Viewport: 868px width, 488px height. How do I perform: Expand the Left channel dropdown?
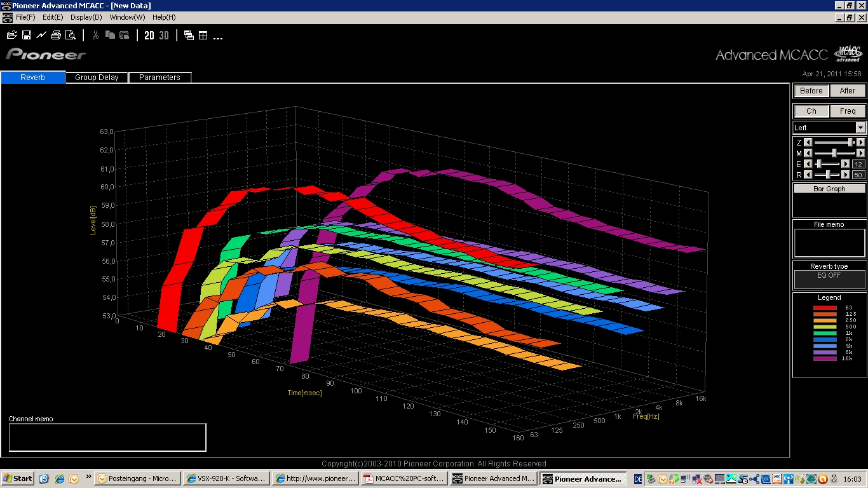point(860,128)
